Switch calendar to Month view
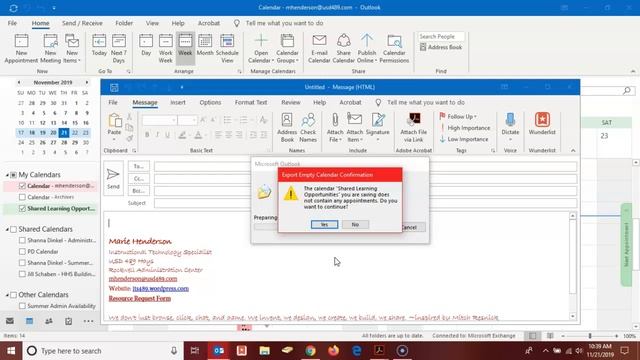The image size is (640, 360). click(x=205, y=45)
